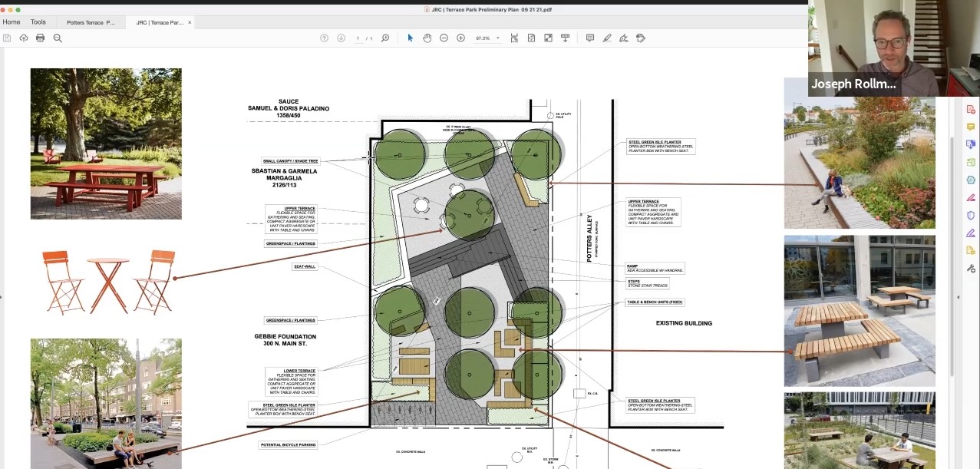The width and height of the screenshot is (980, 469).
Task: Choose the arrow Selection tool
Action: tap(410, 38)
